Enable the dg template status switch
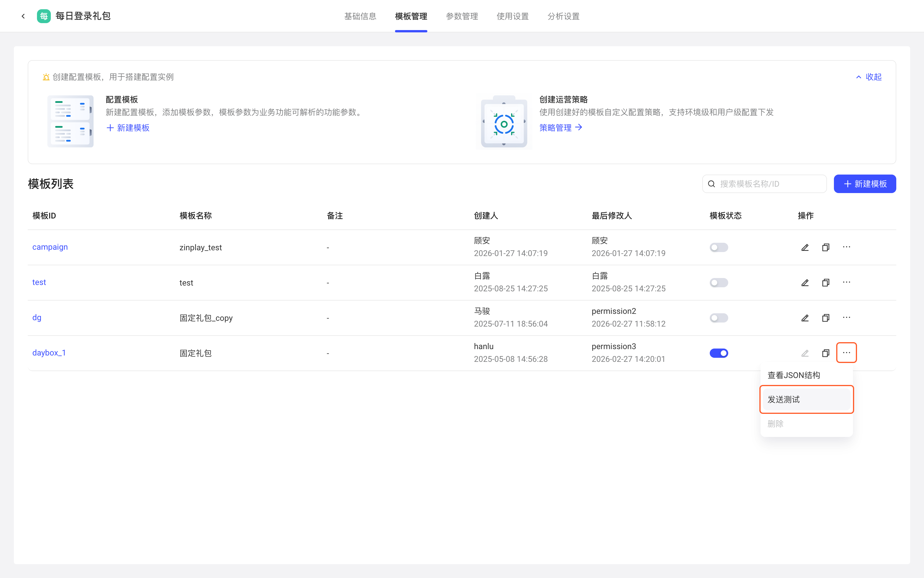This screenshot has height=578, width=924. click(x=719, y=318)
